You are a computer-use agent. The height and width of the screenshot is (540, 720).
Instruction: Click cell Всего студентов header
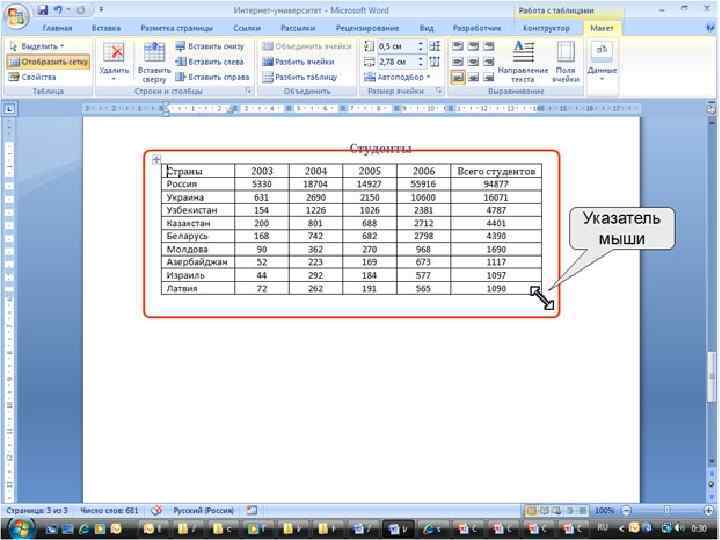496,171
